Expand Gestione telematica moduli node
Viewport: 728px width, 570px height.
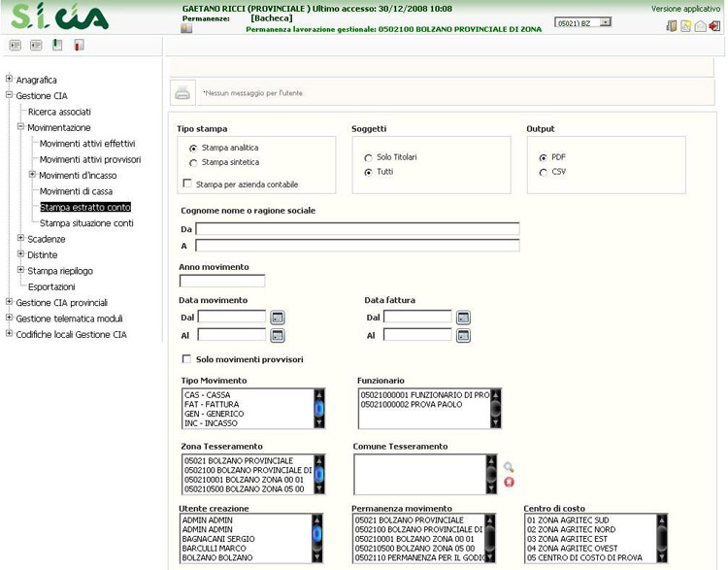click(x=9, y=318)
